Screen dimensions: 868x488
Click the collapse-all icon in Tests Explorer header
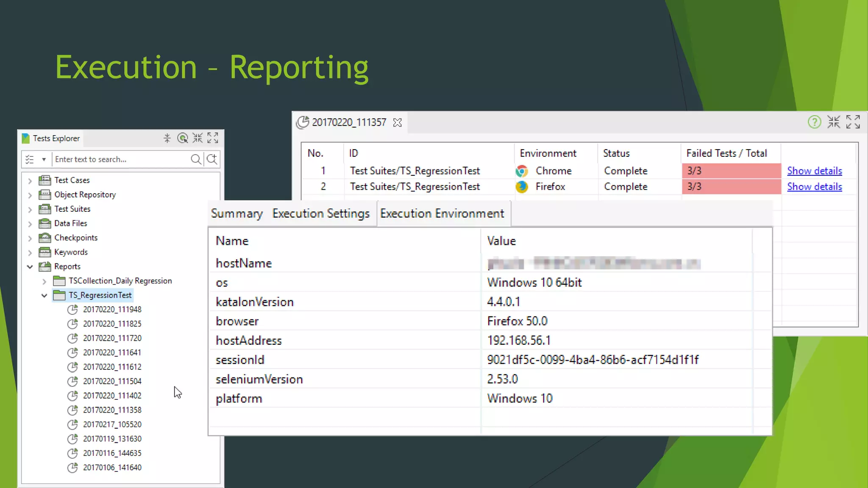tap(167, 138)
